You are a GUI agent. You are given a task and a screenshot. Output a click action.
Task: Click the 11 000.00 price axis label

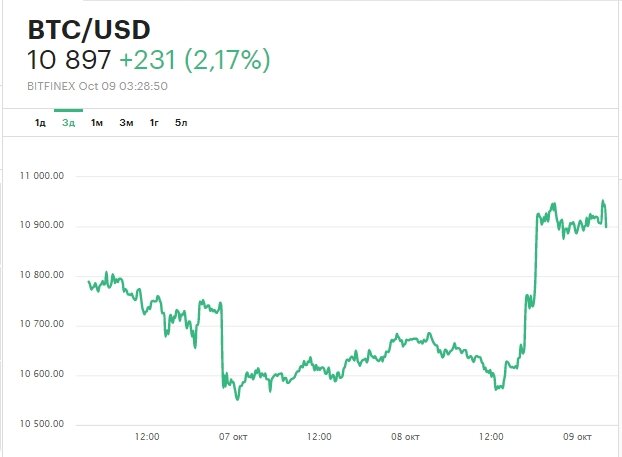[42, 176]
